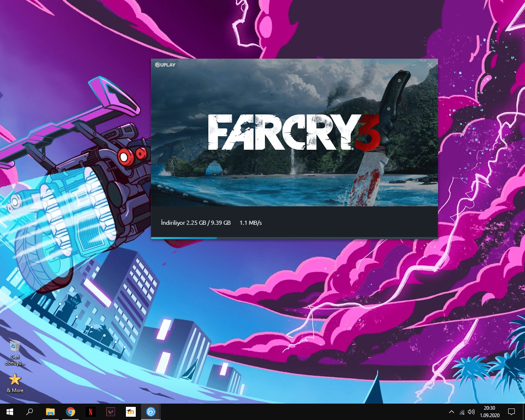525x420 pixels.
Task: Open File Explorer from the taskbar
Action: (50, 412)
